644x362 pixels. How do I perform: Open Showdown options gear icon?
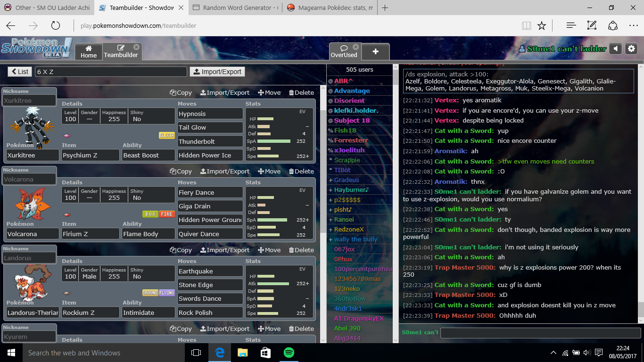coord(631,49)
